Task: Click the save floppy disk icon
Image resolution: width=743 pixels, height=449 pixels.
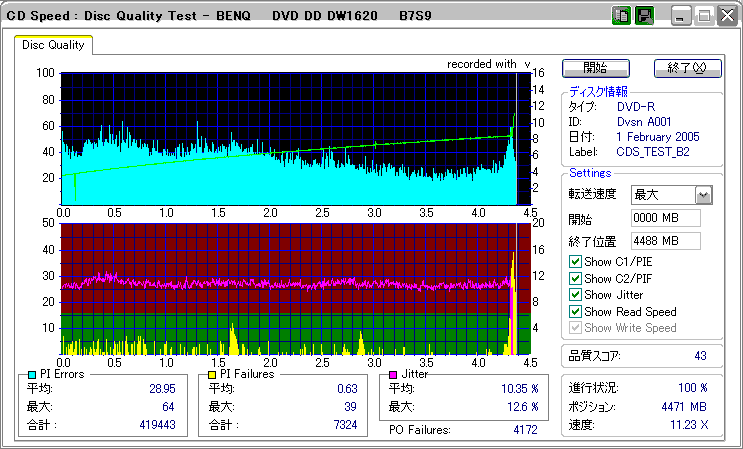Action: [x=645, y=16]
